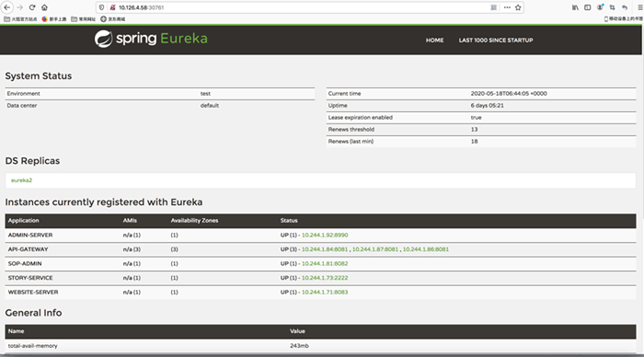This screenshot has height=357, width=644.
Task: Click the General Info heading
Action: pyautogui.click(x=33, y=313)
